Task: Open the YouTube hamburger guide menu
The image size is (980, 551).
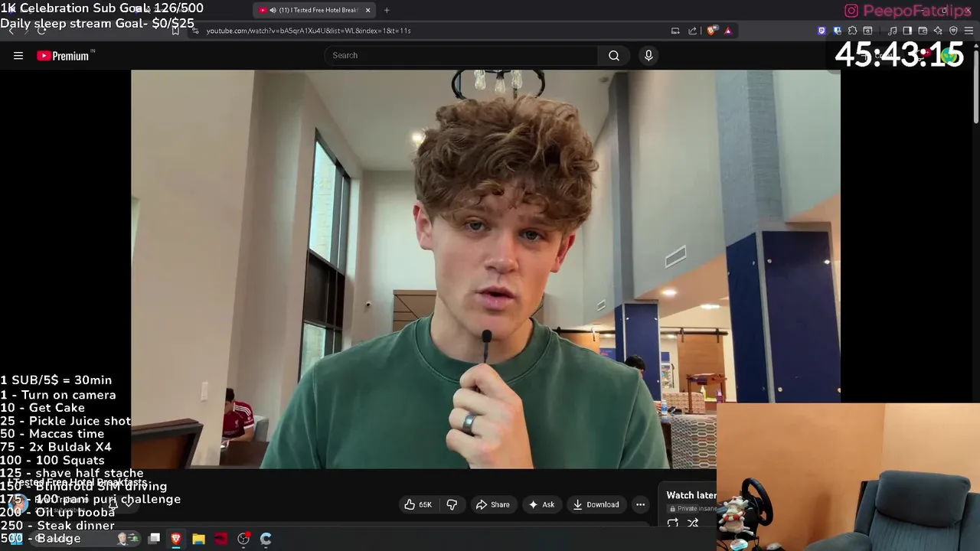Action: 18,55
